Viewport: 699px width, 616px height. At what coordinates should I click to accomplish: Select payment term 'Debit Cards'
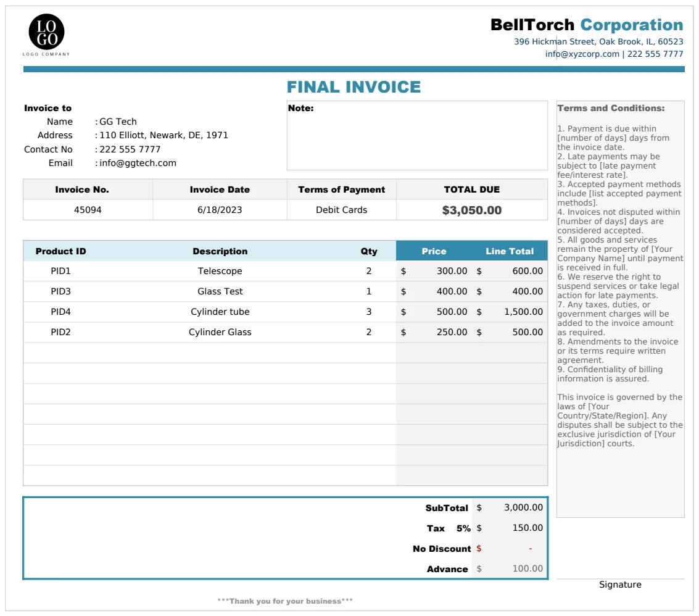pyautogui.click(x=341, y=210)
